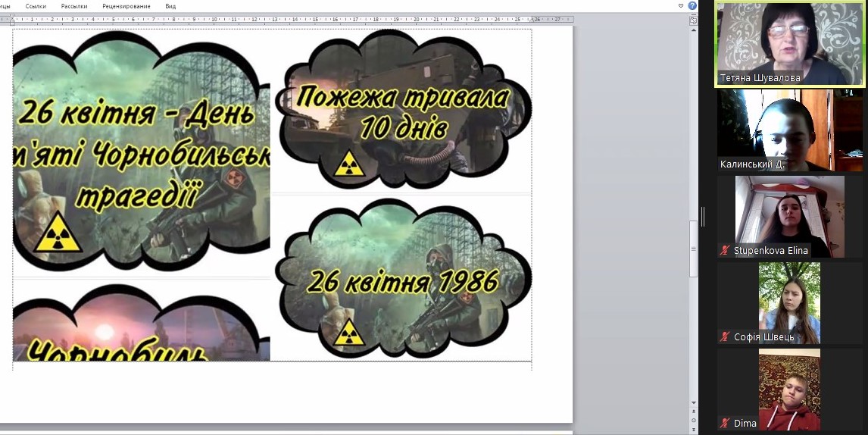Click the panel divider handle beside Zoom gallery
The width and height of the screenshot is (868, 435).
pyautogui.click(x=702, y=217)
